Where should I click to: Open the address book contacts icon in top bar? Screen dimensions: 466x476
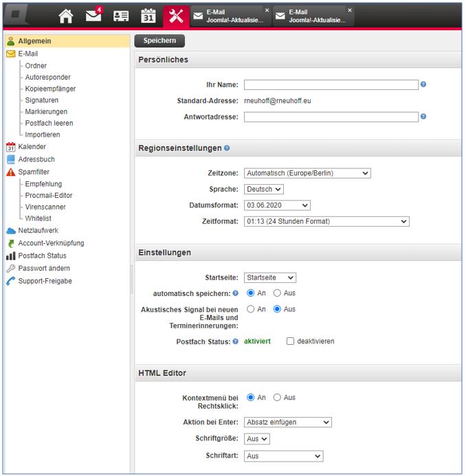click(121, 16)
